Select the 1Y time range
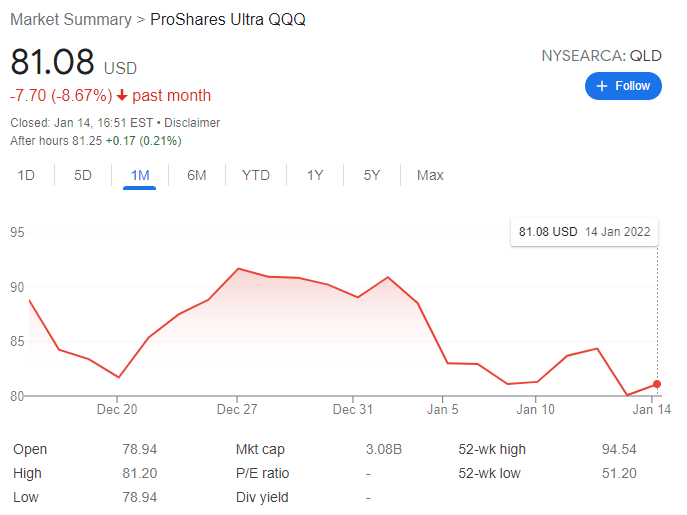The height and width of the screenshot is (515, 687). 315,175
